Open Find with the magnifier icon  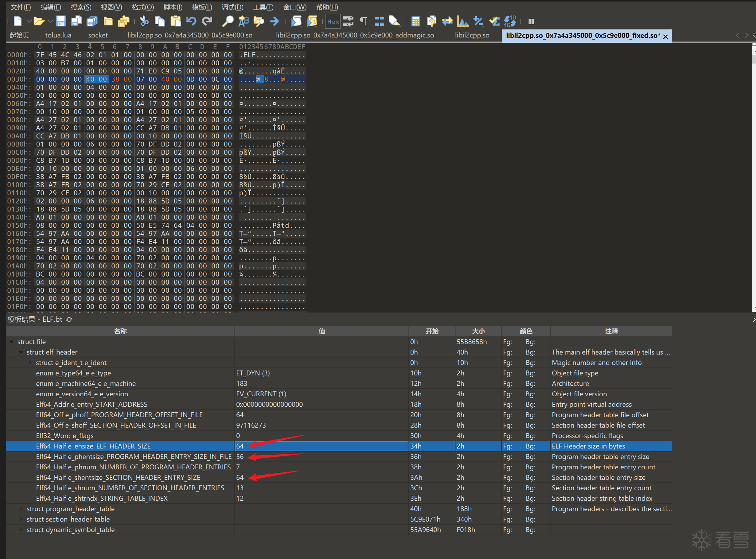pyautogui.click(x=228, y=21)
